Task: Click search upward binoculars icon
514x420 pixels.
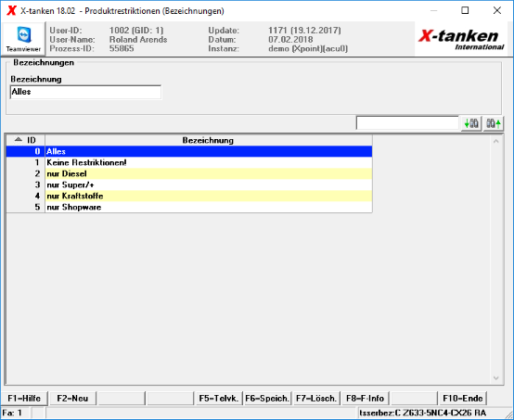Action: click(493, 124)
